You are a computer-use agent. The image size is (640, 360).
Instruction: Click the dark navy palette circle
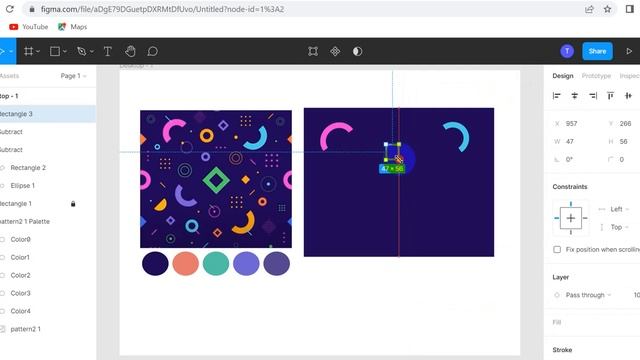tap(155, 264)
